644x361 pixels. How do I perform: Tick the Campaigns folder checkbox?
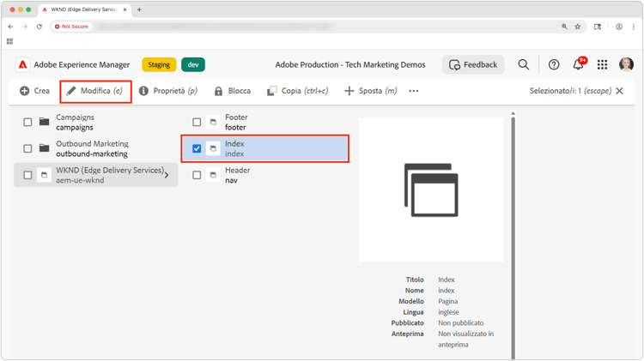[27, 123]
